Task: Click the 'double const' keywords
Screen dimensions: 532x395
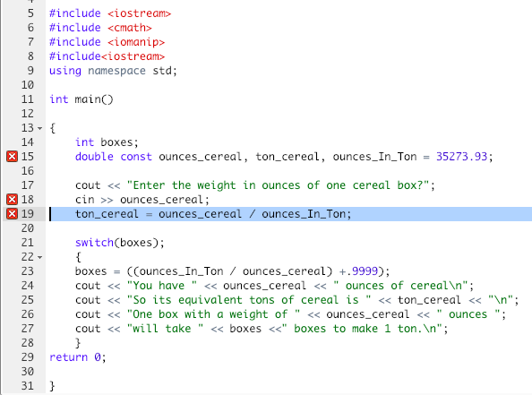Action: [x=114, y=157]
